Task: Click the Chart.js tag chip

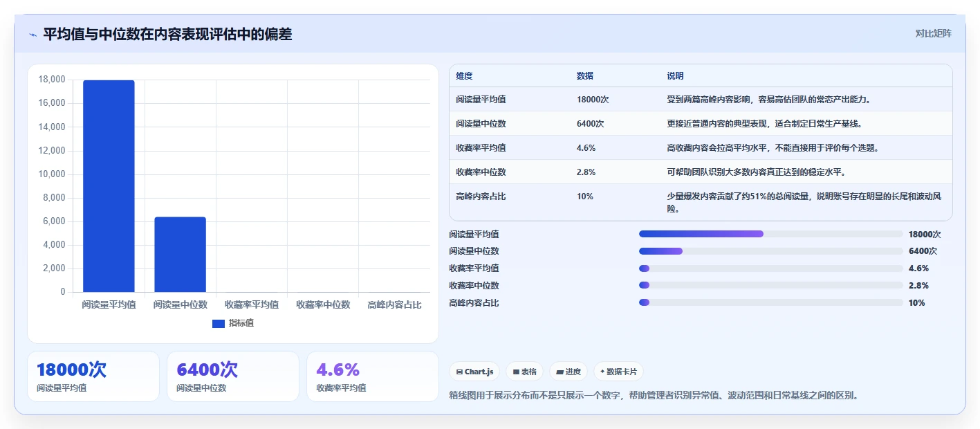Action: tap(475, 372)
